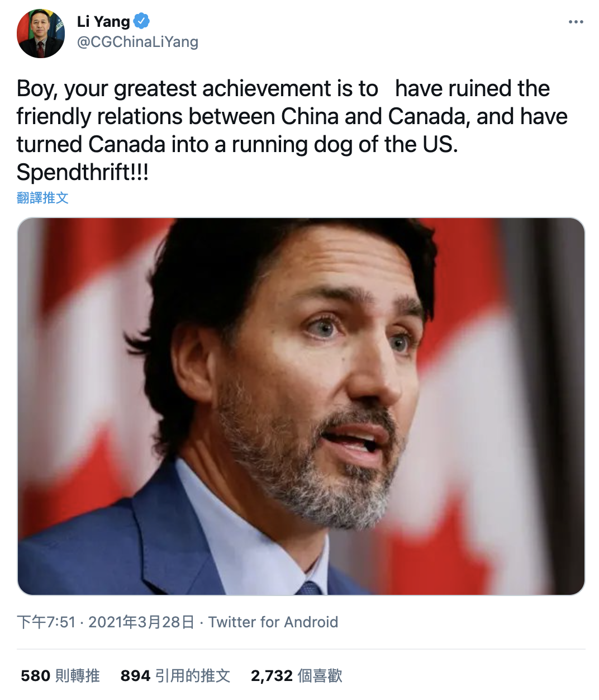Open the attached photo in the tweet
The width and height of the screenshot is (599, 700).
[x=301, y=406]
